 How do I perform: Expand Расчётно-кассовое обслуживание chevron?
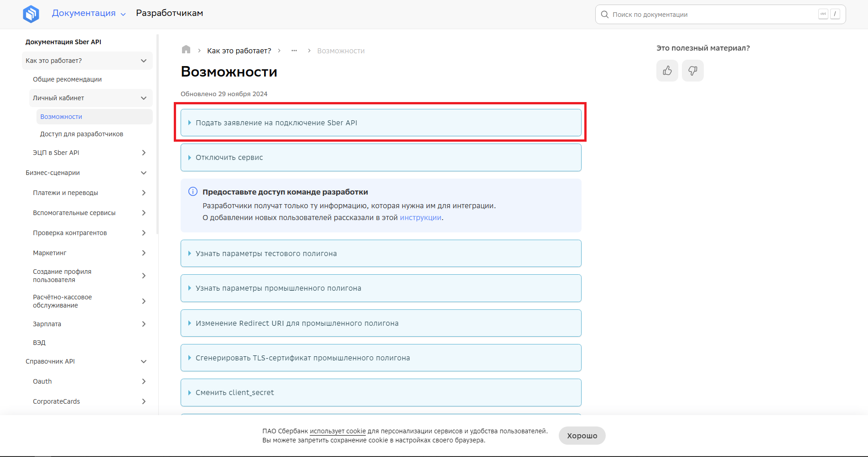click(x=144, y=301)
